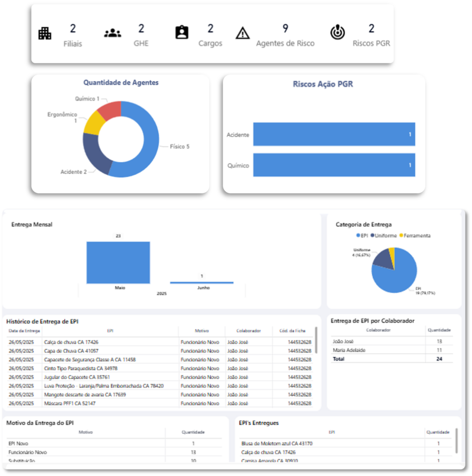This screenshot has height=476, width=472.
Task: Click the Histórico de Entrega table scrollbar
Action: [x=316, y=340]
